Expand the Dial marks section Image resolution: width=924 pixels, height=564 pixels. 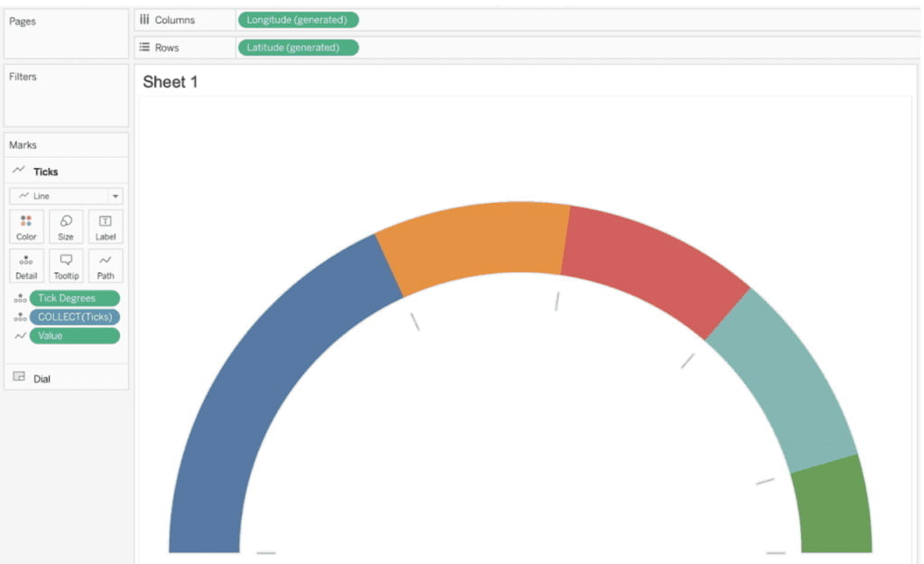[42, 378]
